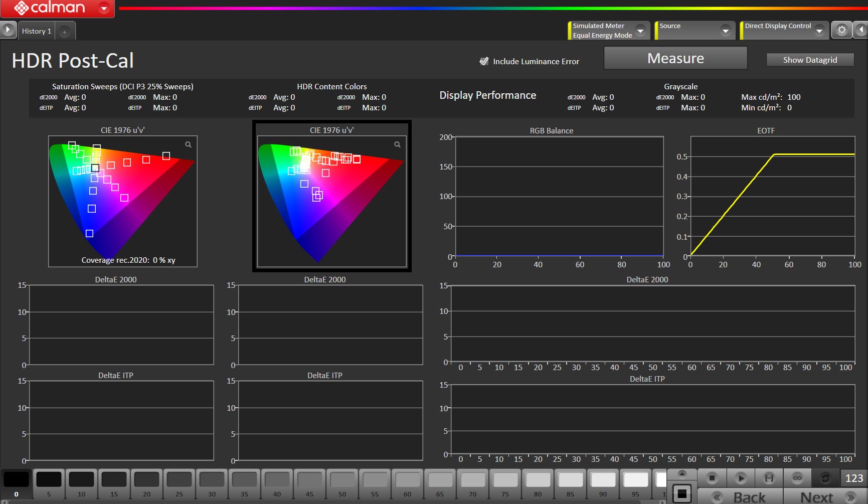868x504 pixels.
Task: Toggle Include Luminance Error checkbox
Action: 484,61
